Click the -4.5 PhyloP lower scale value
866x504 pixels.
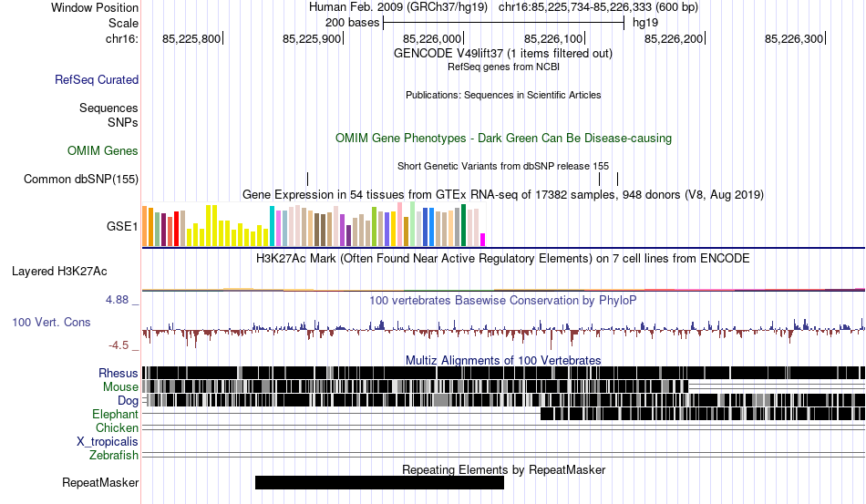point(119,345)
